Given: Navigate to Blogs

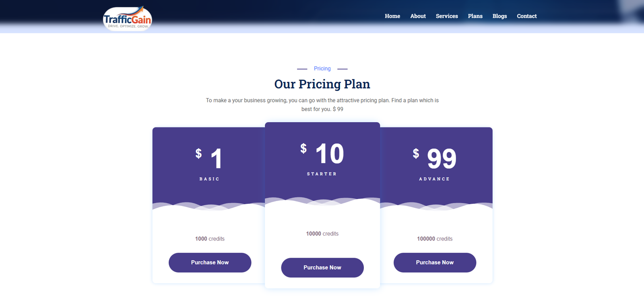Looking at the screenshot, I should (500, 16).
